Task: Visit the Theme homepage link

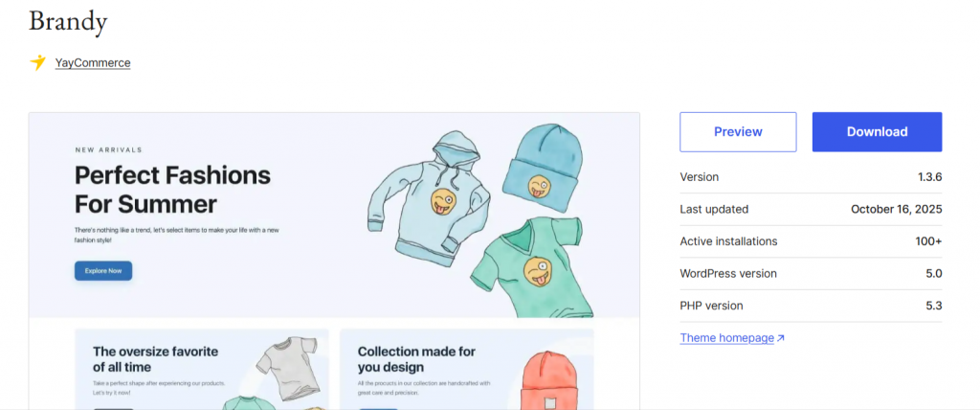Action: click(x=726, y=338)
